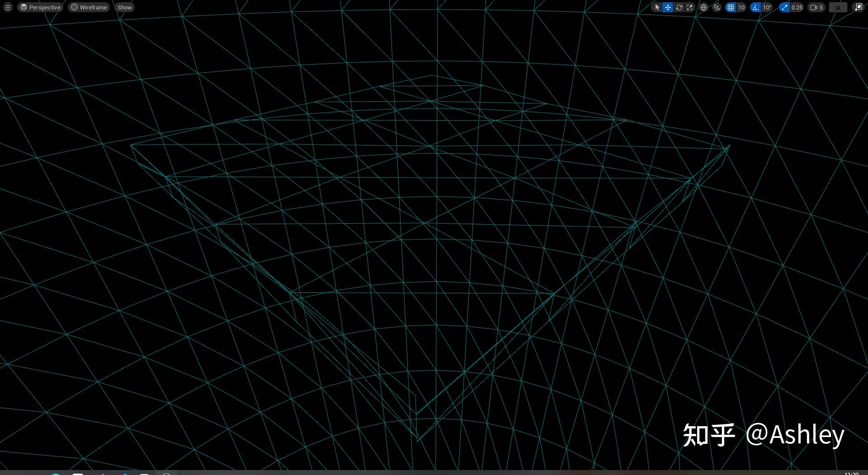Toggle scale snapping

pyautogui.click(x=784, y=7)
